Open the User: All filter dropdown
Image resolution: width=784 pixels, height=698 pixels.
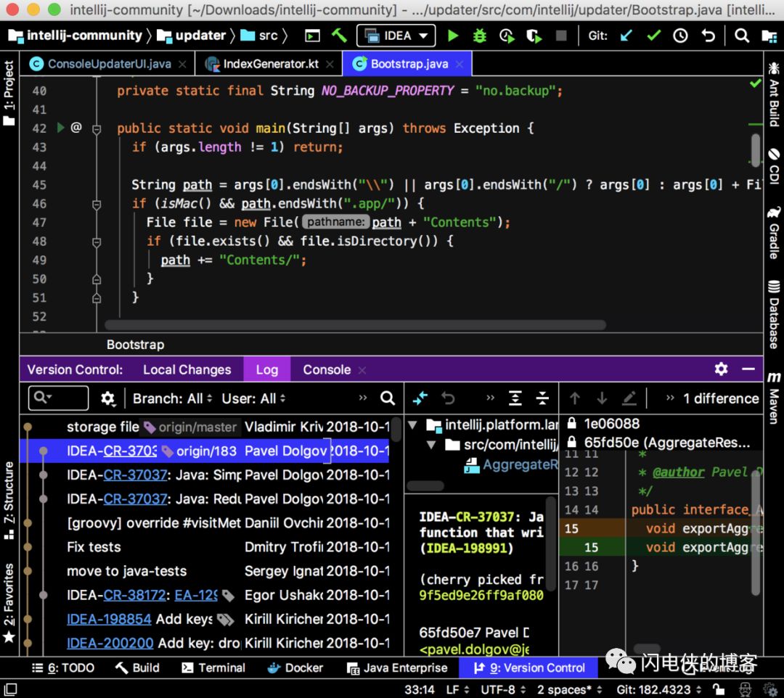point(253,398)
